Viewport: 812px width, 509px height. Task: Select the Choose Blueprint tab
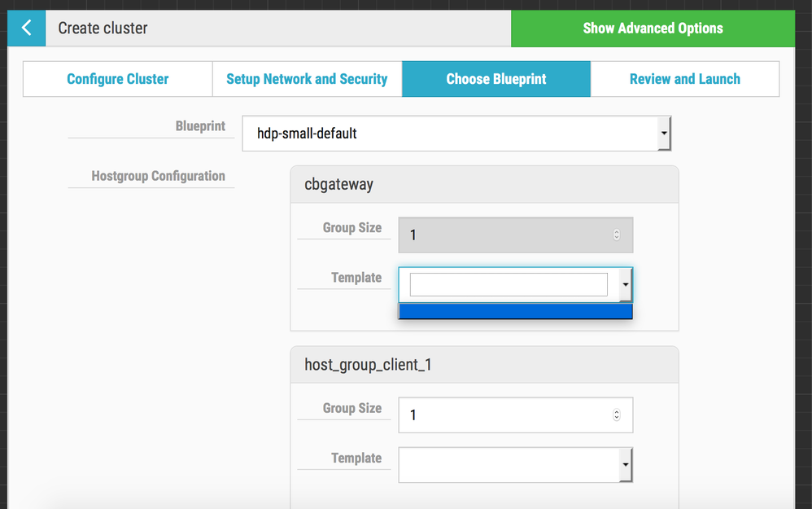(496, 79)
